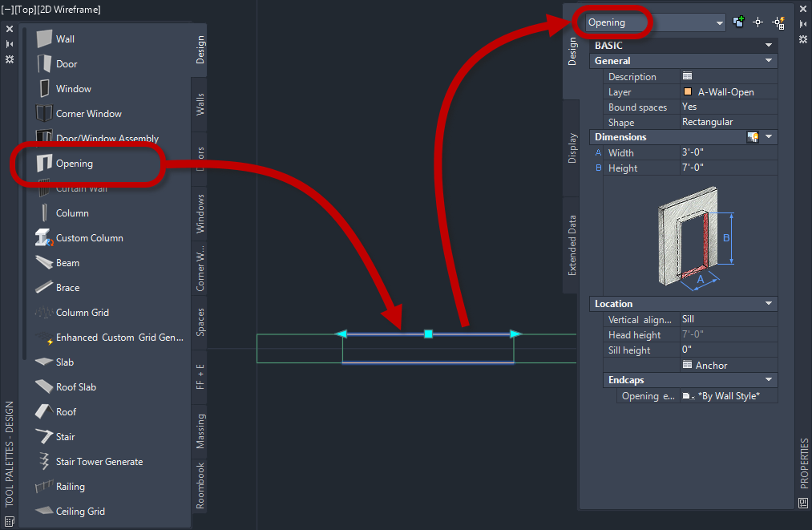
Task: Open the Opening style dropdown
Action: pos(720,22)
